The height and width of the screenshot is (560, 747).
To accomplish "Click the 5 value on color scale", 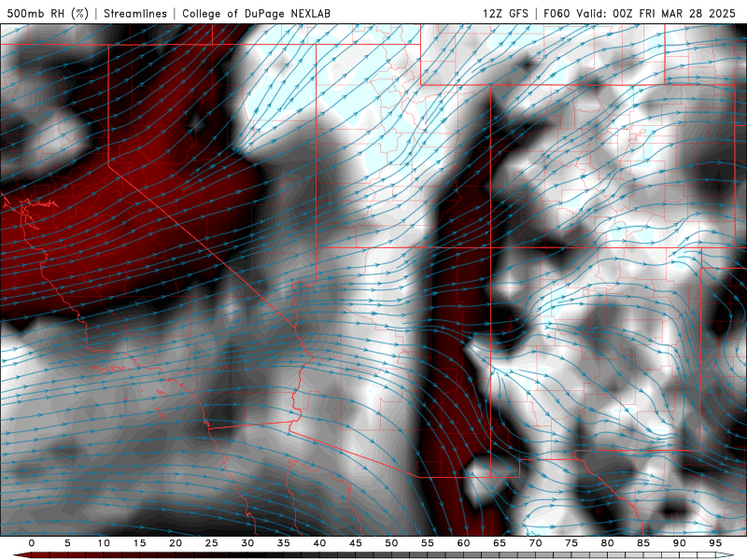I will click(67, 543).
